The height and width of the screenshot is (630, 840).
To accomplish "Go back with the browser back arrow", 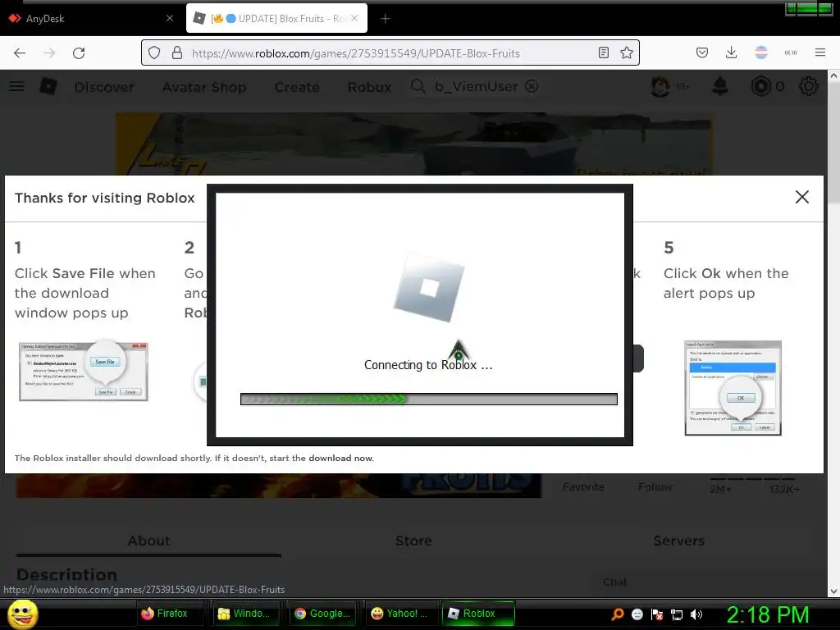I will pos(20,53).
